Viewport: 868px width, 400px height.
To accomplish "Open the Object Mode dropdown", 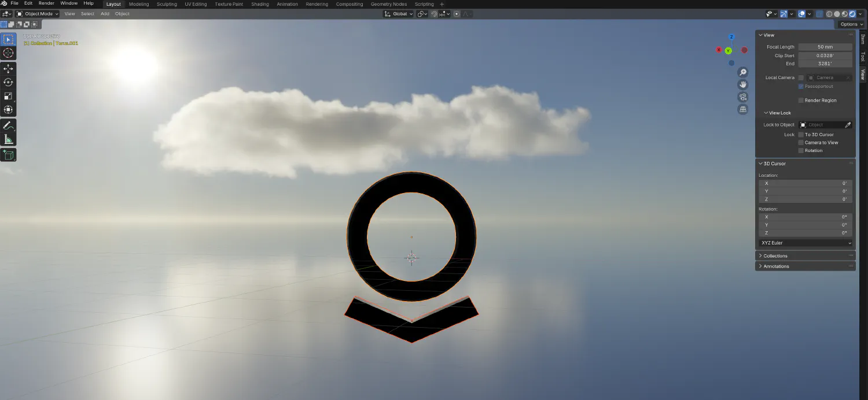I will (x=38, y=14).
